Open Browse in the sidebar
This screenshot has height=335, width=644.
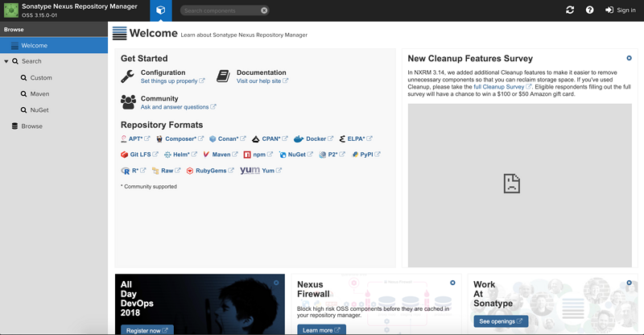click(x=31, y=126)
